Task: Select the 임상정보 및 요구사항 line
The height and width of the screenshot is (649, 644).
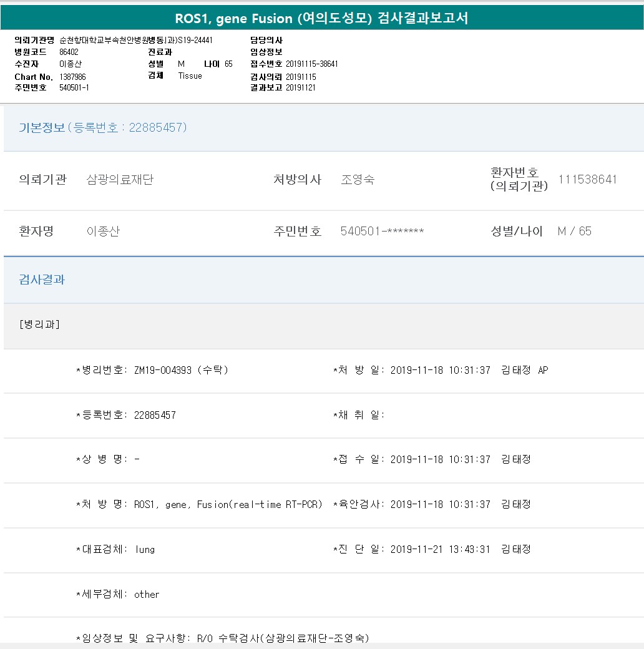Action: [222, 638]
